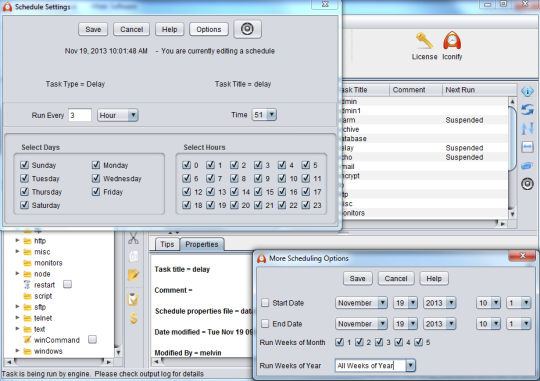
Task: Click the edit notepad pencil icon
Action: 133,275
